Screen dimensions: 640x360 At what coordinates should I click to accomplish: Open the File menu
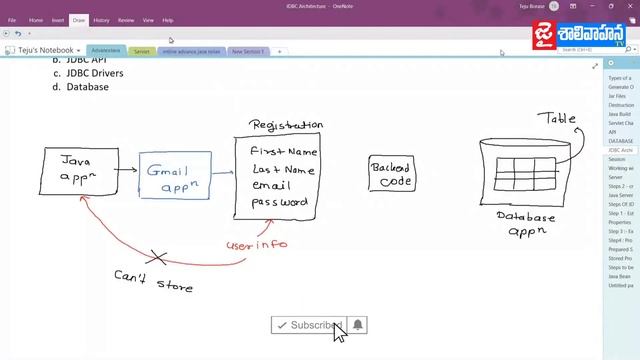click(12, 20)
